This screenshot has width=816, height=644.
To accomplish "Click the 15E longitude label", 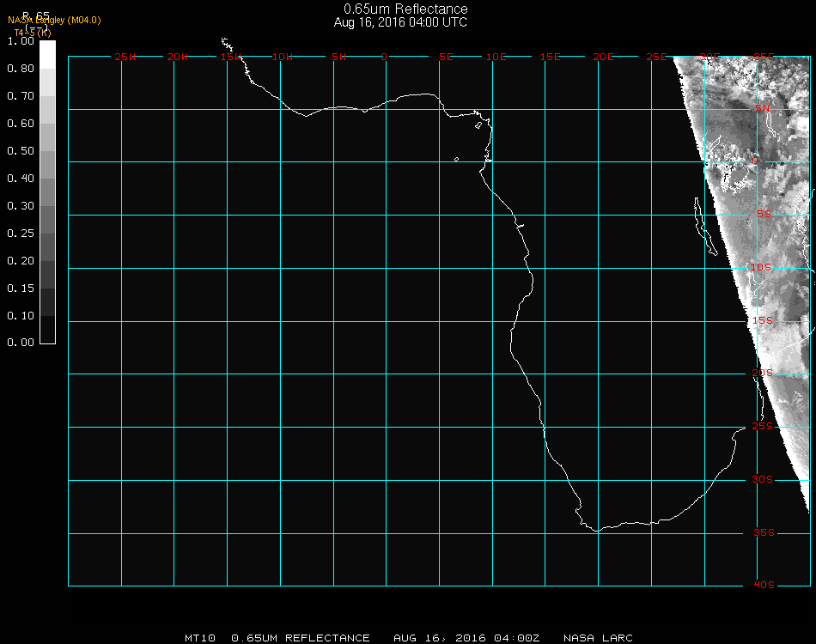I will (551, 57).
